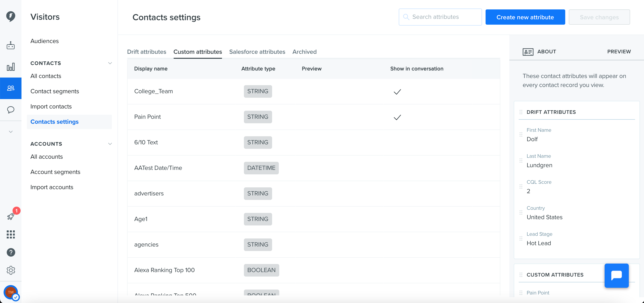The width and height of the screenshot is (644, 303).
Task: Click the DATETIME type badge
Action: tap(261, 168)
